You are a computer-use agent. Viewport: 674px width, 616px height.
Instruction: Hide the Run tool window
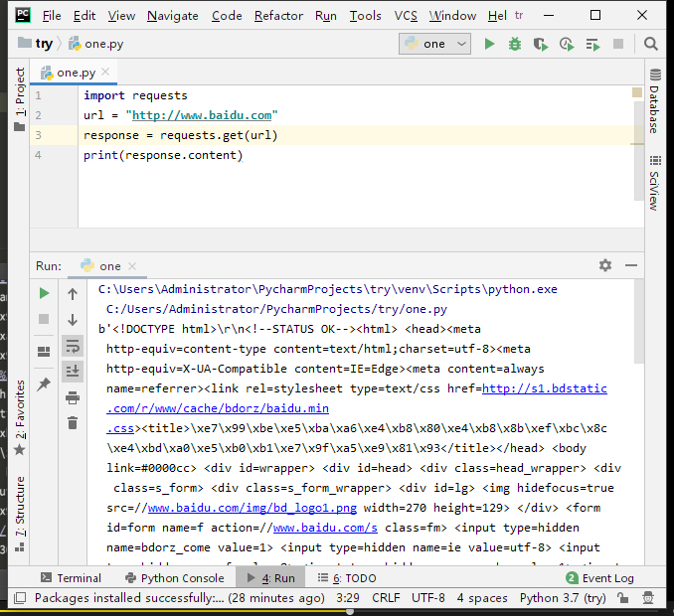click(631, 265)
